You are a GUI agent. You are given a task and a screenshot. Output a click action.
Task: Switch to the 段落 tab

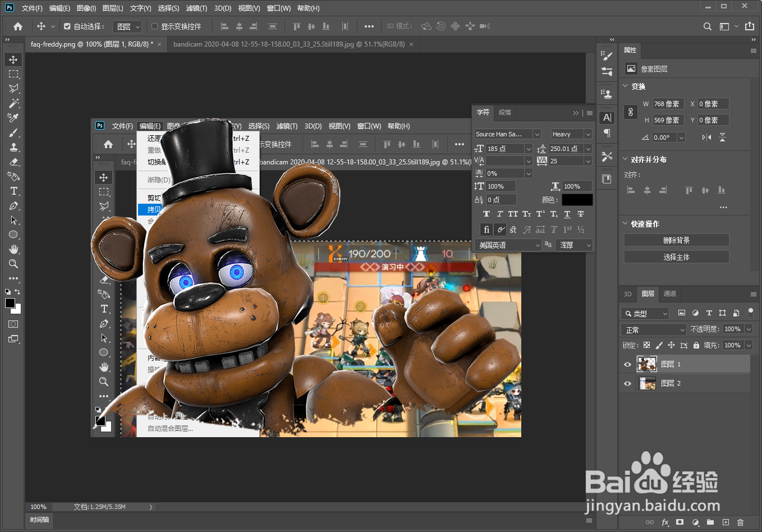tap(505, 112)
